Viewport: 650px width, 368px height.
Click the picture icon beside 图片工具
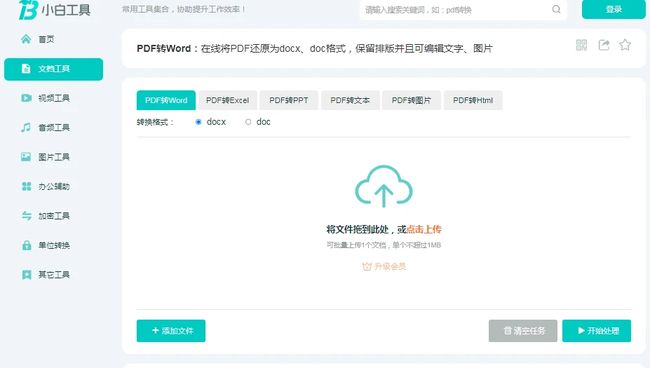[26, 157]
